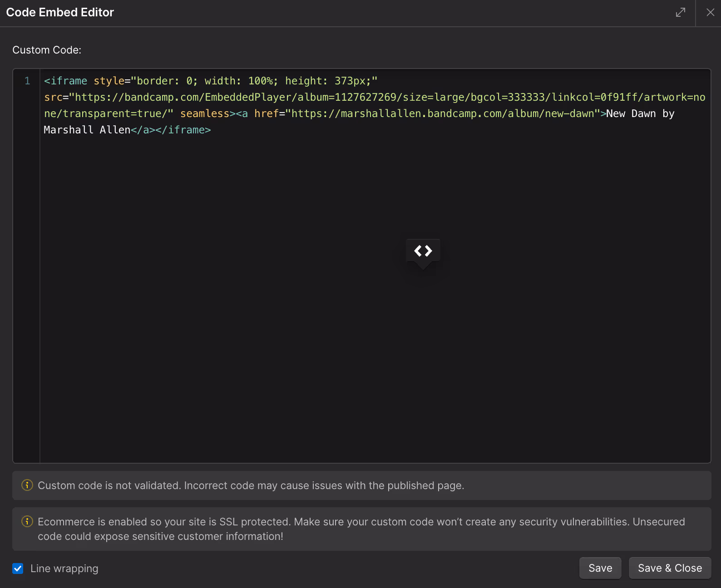Click the code embed brackets icon
The image size is (721, 588).
point(423,251)
